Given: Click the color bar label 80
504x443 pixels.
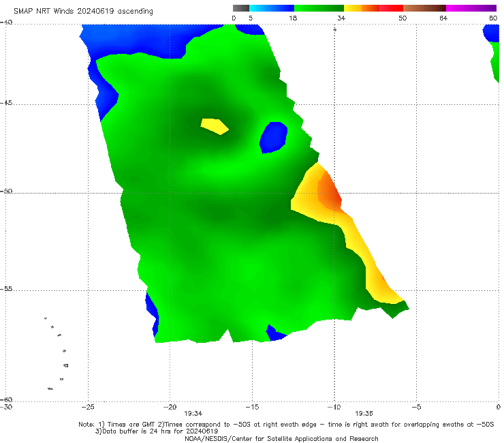Looking at the screenshot, I should 493,18.
